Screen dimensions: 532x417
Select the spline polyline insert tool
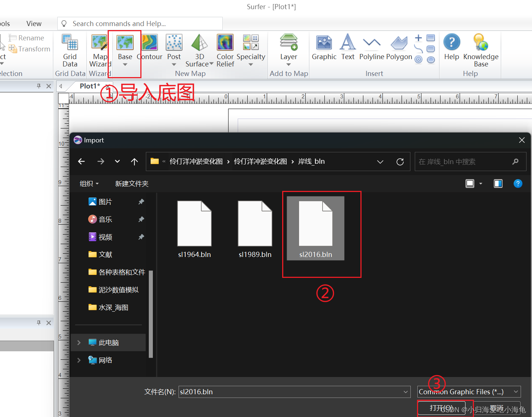point(418,48)
